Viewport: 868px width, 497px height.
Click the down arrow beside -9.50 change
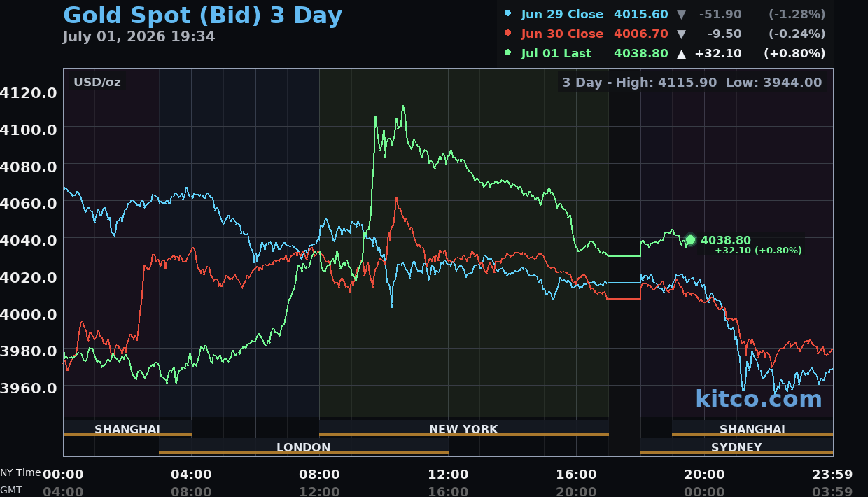682,34
